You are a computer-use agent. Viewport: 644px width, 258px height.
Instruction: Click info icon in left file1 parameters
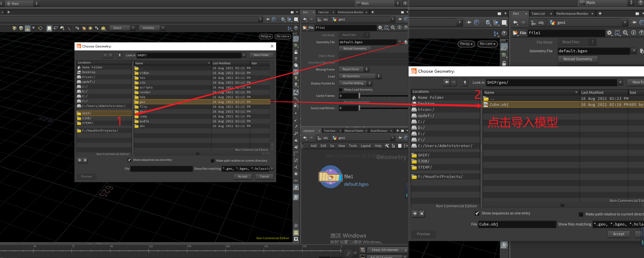399,28
